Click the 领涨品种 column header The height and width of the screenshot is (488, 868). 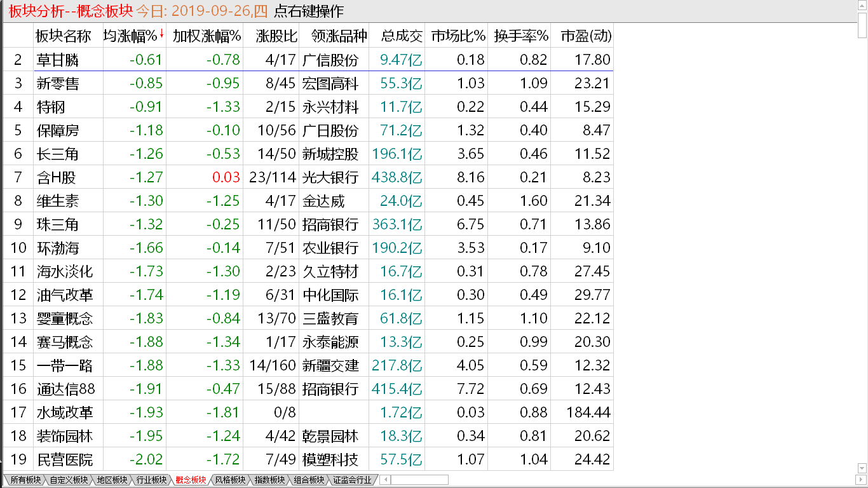334,36
